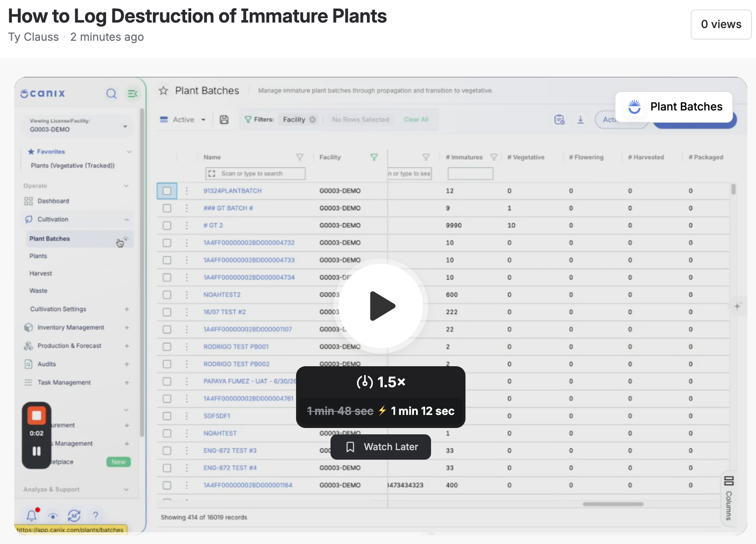
Task: Star the Plant Batches page as a favorite
Action: pyautogui.click(x=163, y=91)
